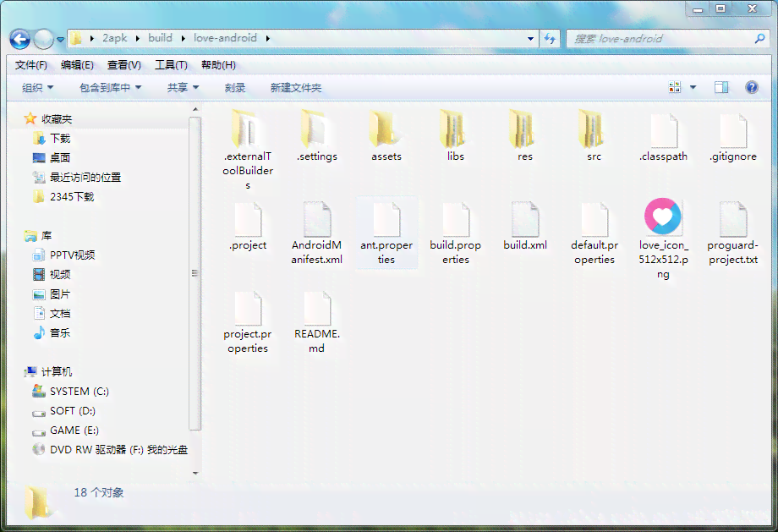Select the .project file icon
The height and width of the screenshot is (532, 778).
[x=248, y=219]
